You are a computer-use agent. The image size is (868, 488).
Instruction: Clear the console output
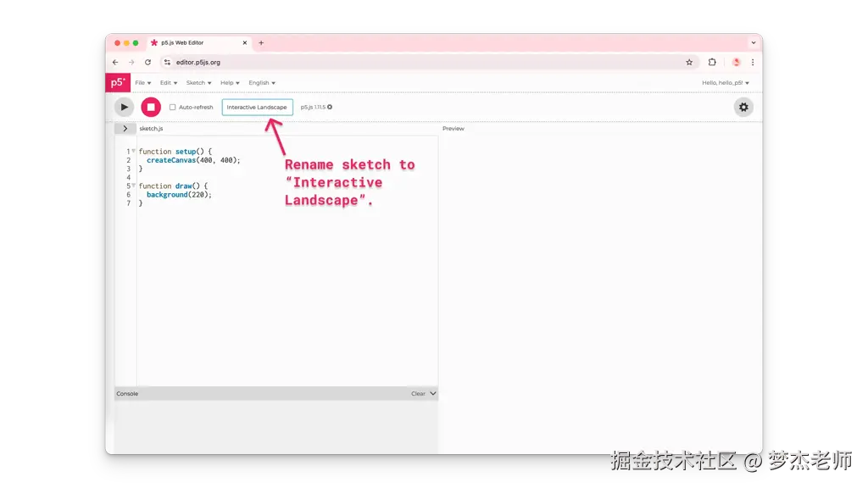[x=416, y=393]
